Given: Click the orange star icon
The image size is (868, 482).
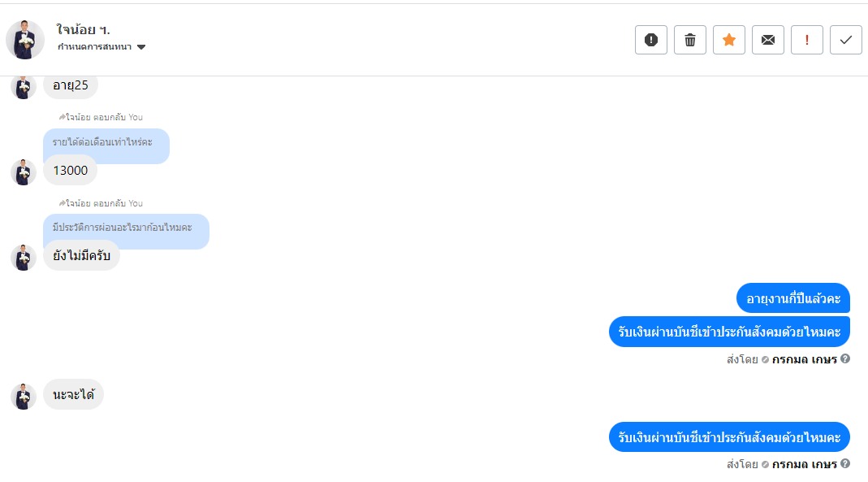Looking at the screenshot, I should [729, 40].
